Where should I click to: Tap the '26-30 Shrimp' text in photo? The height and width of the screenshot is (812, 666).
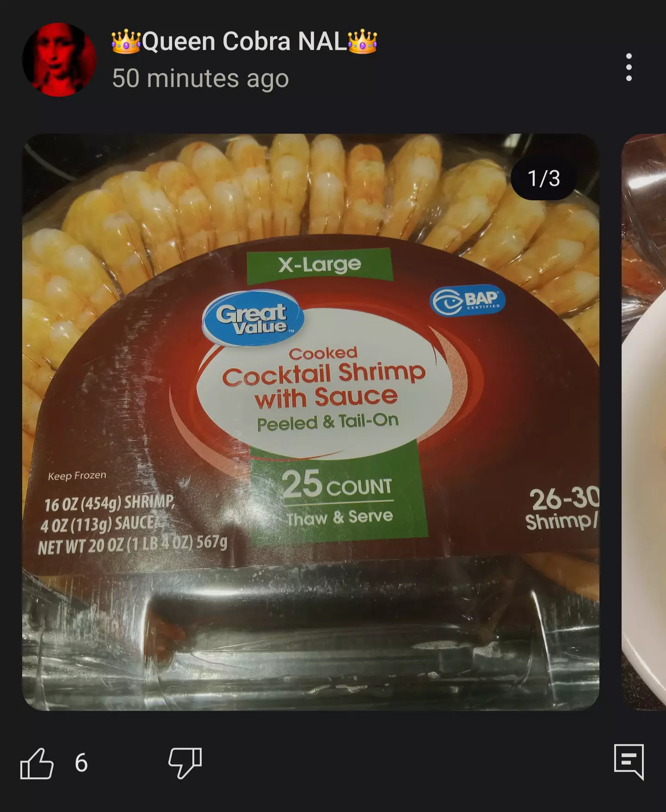[x=562, y=509]
